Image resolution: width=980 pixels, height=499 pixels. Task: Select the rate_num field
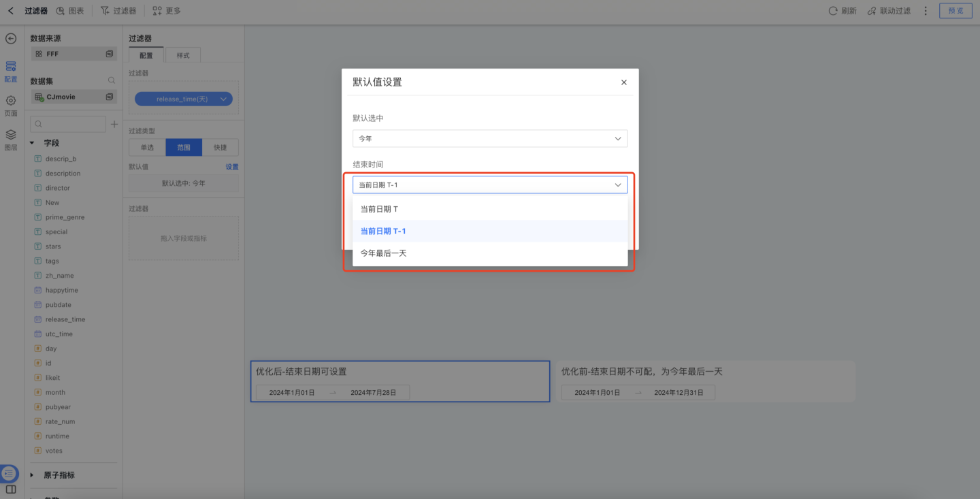point(60,421)
